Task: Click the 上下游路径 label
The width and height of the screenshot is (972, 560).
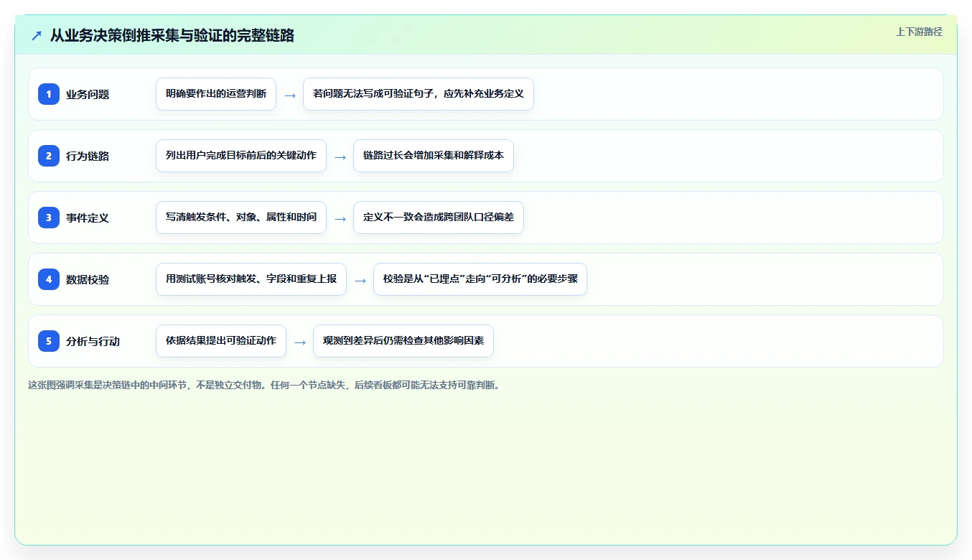Action: (x=919, y=32)
